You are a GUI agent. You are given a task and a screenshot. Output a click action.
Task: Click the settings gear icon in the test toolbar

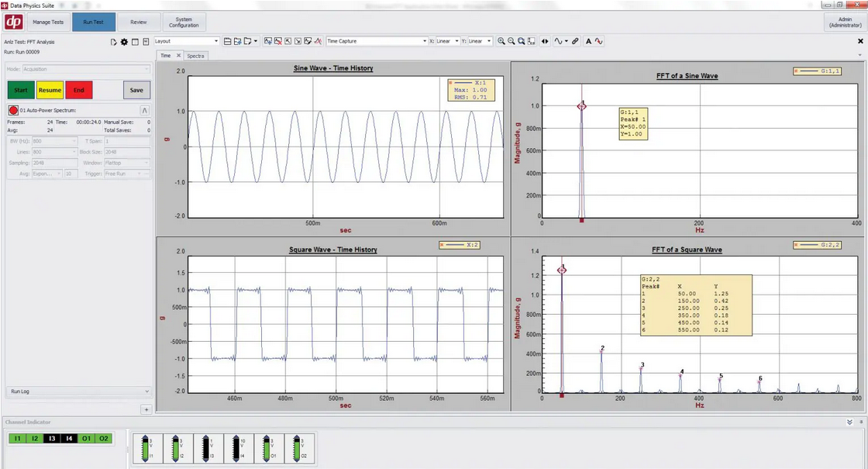coord(123,41)
